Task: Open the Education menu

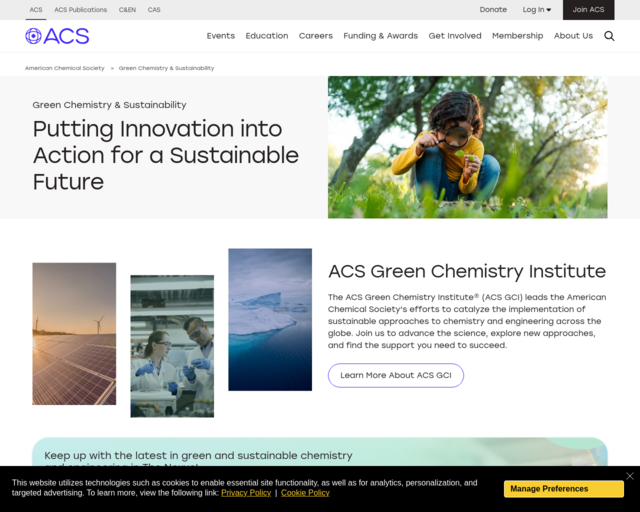Action: pos(267,36)
